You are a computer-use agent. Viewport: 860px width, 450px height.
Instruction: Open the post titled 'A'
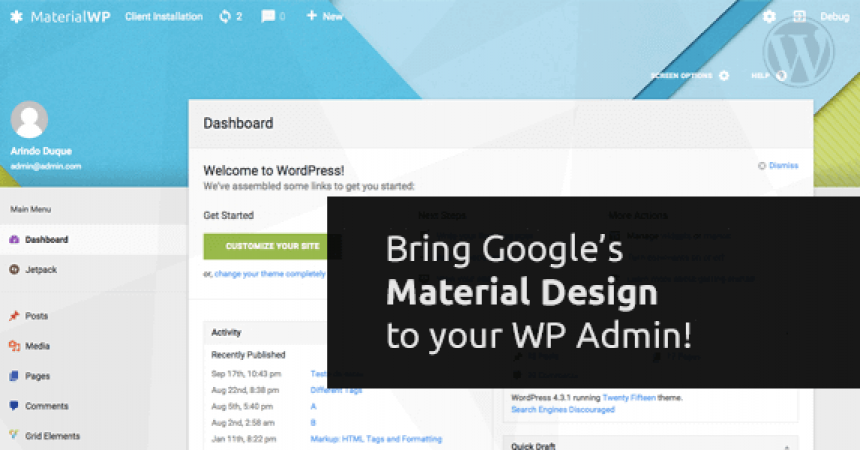click(x=313, y=407)
